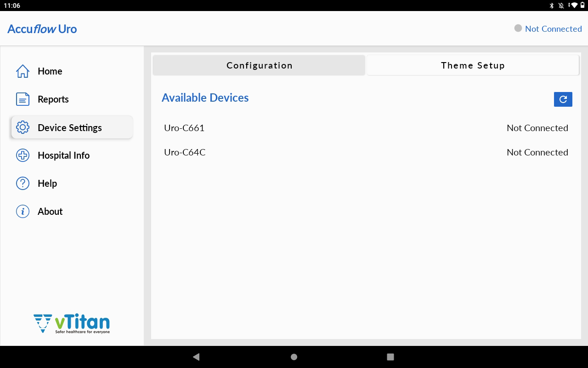Click the Bluetooth status bar icon
Image resolution: width=588 pixels, height=368 pixels.
click(552, 6)
